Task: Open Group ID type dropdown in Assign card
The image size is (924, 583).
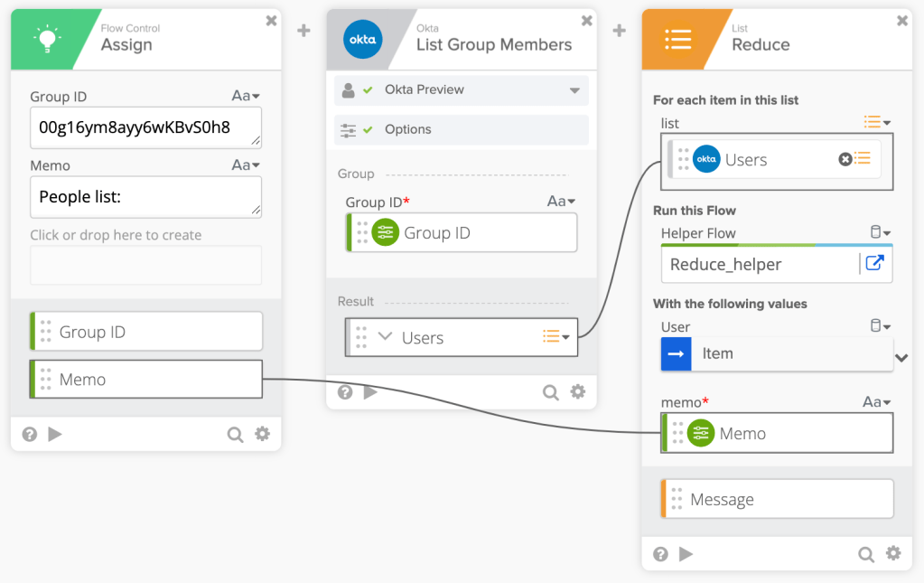Action: click(246, 97)
